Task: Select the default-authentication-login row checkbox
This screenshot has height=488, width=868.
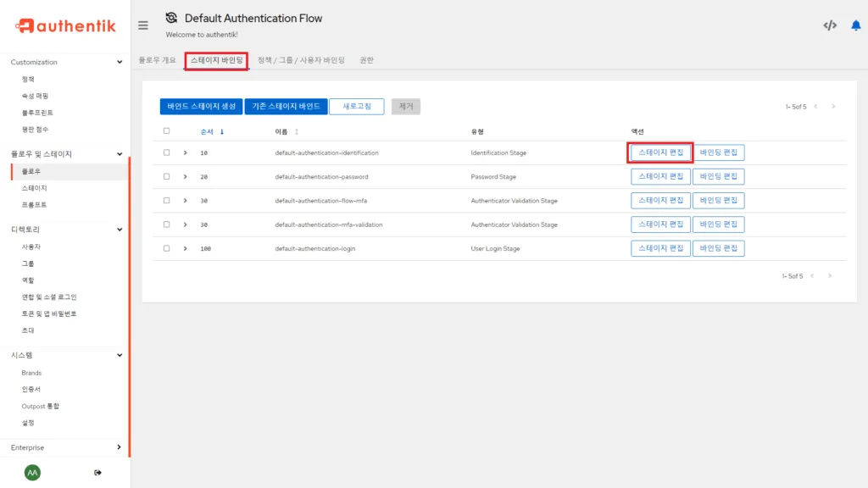Action: pyautogui.click(x=166, y=248)
